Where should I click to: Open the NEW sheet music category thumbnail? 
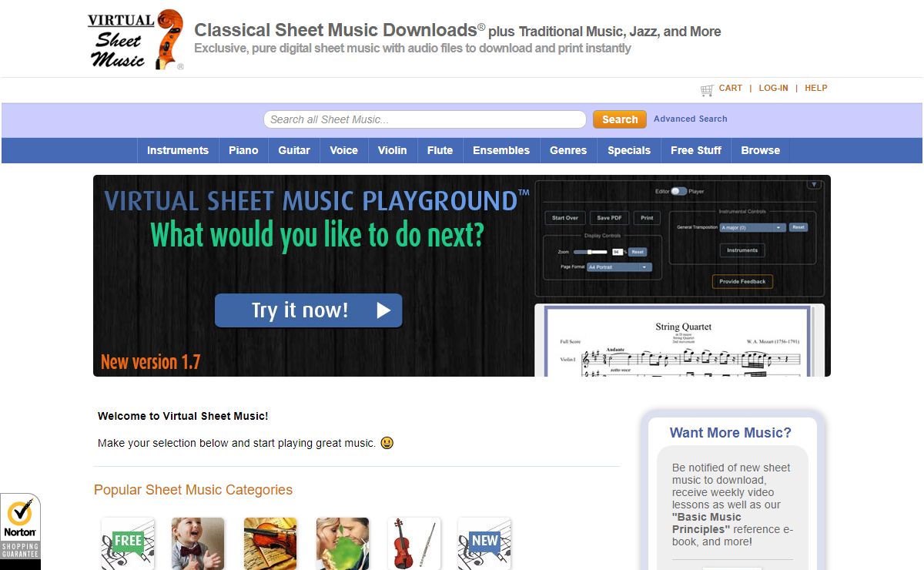(484, 543)
